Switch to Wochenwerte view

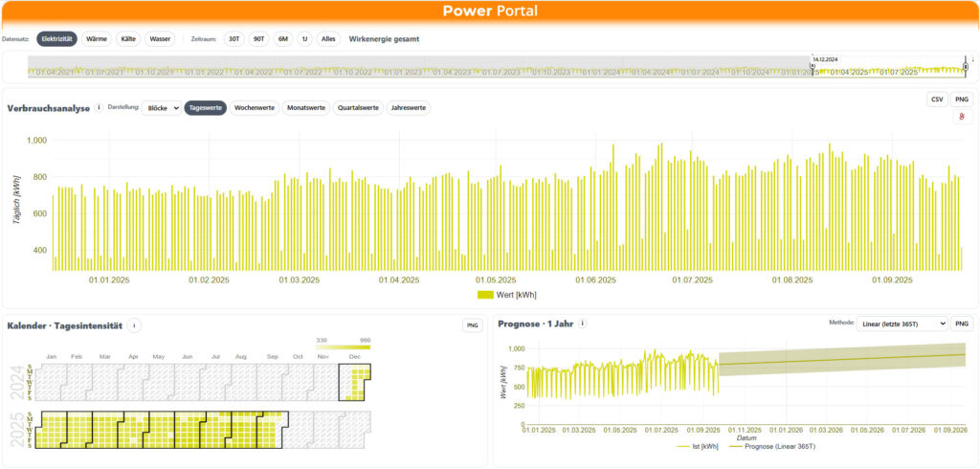pos(255,108)
